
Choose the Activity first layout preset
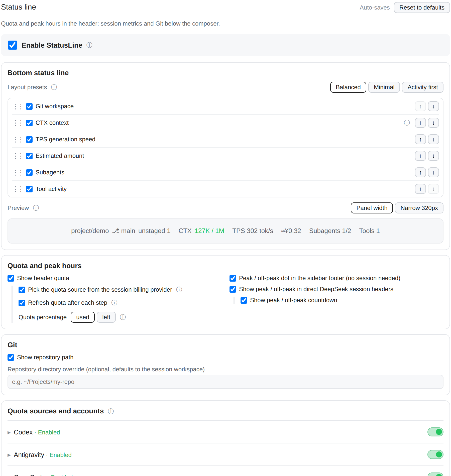coord(423,87)
